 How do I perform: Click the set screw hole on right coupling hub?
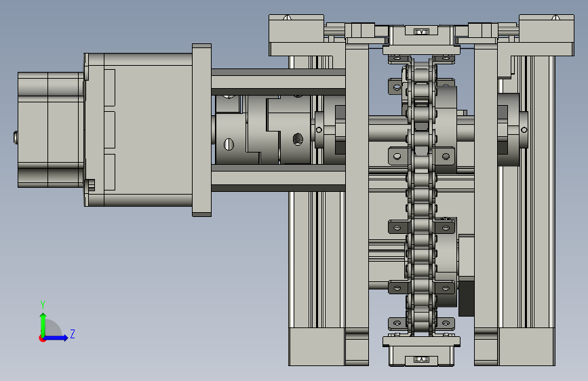point(298,140)
